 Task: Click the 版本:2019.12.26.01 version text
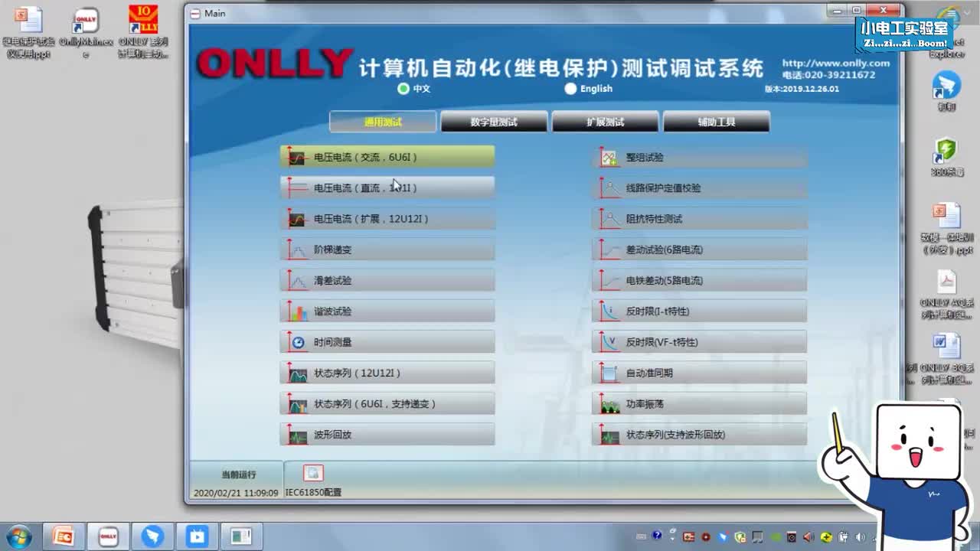(802, 89)
